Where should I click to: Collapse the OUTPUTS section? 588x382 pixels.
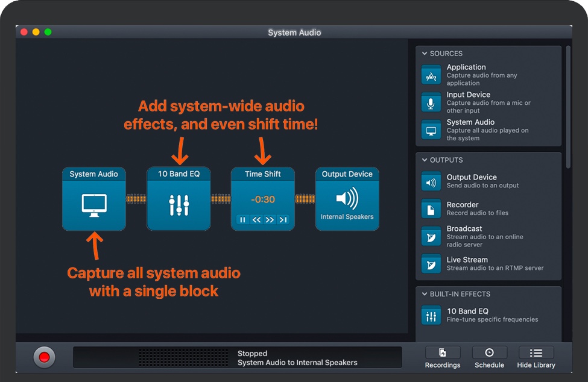coord(425,160)
